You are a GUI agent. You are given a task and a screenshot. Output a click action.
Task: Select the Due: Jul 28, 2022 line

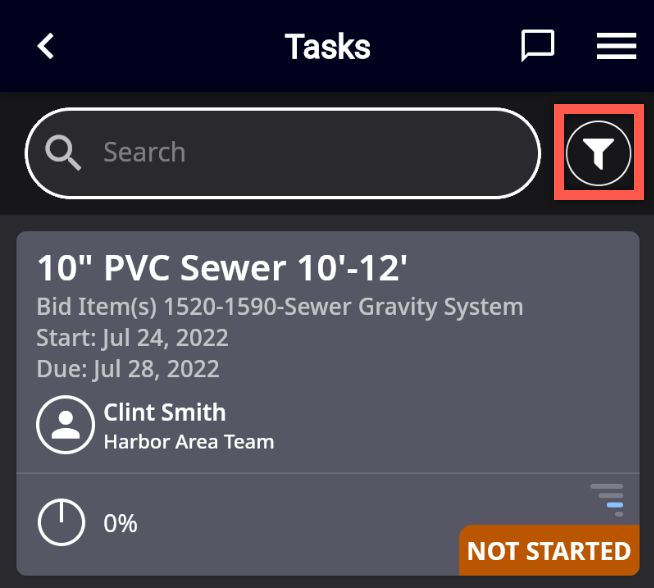[128, 369]
